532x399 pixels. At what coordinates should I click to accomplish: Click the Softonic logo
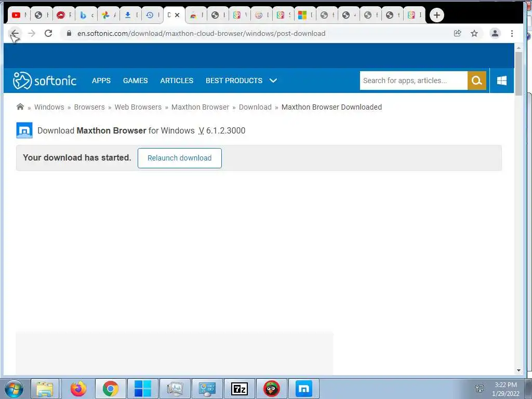(x=45, y=81)
